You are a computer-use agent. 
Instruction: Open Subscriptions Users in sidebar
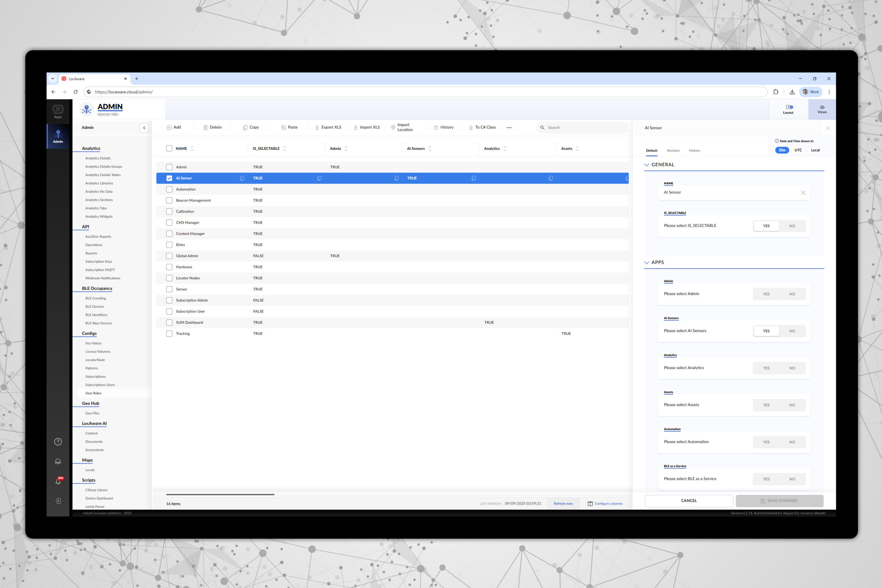coord(100,385)
